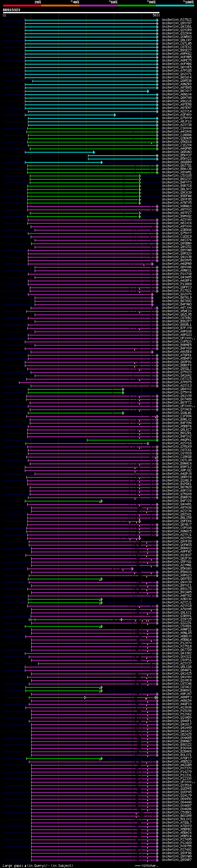Click label UniRef100_B4FY24

(177, 501)
